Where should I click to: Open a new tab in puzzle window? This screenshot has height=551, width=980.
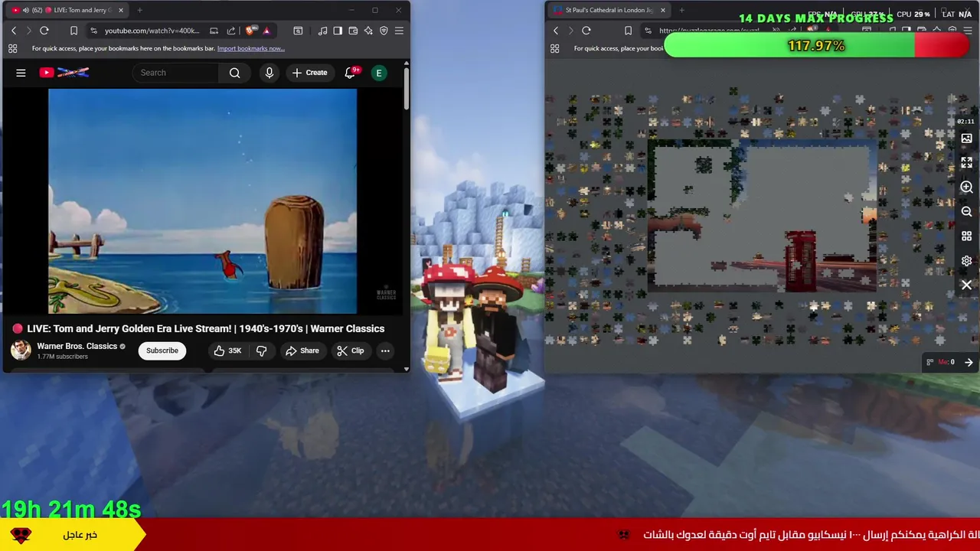681,10
